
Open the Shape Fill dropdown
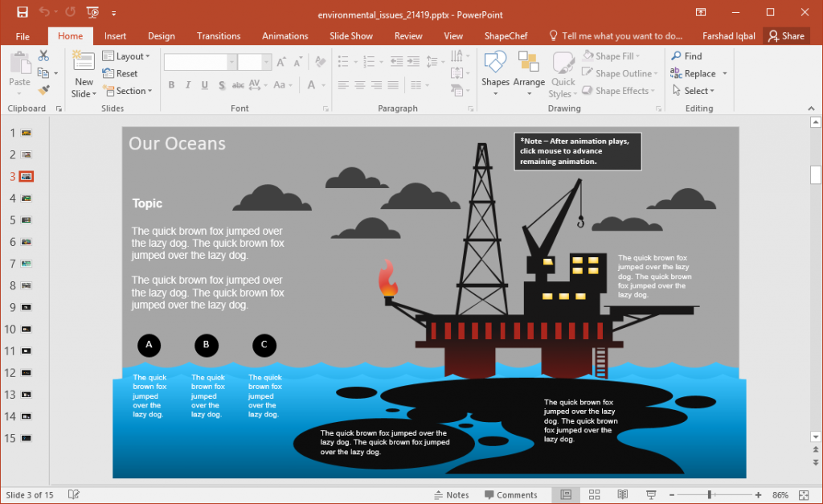(619, 55)
